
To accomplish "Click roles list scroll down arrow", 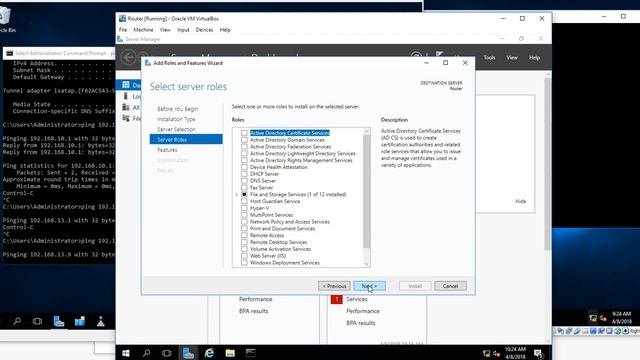I will 367,264.
